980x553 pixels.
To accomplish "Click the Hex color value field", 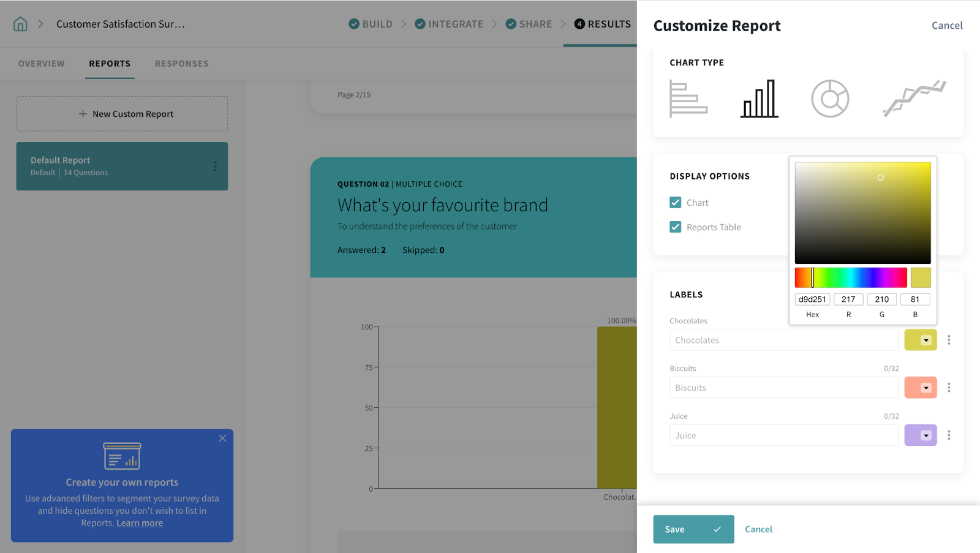I will (x=812, y=299).
